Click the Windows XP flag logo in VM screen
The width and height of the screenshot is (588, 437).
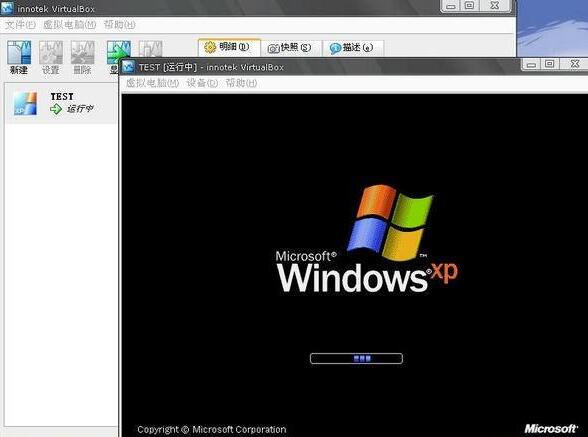390,222
